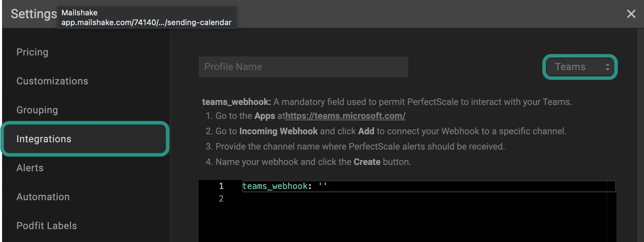Click line number 2 in editor gutter
The height and width of the screenshot is (242, 644).
coord(221,199)
